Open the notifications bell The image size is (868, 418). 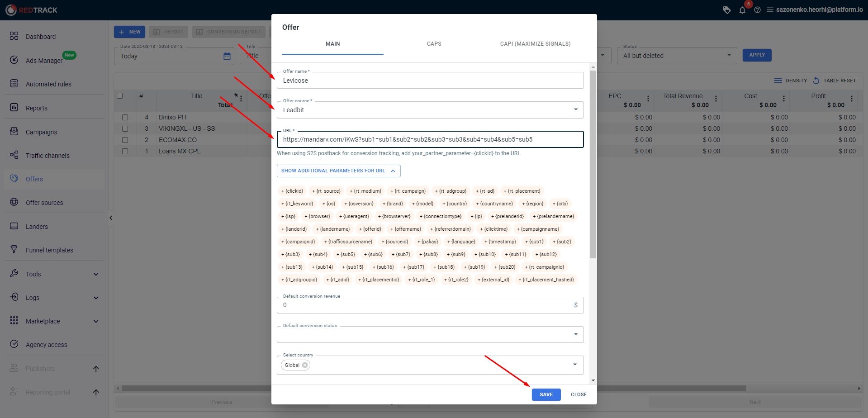tap(742, 9)
